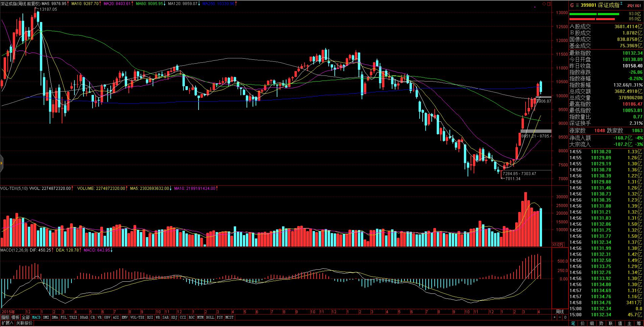Expand the 扩展 panel at the bottom

(x=7, y=323)
